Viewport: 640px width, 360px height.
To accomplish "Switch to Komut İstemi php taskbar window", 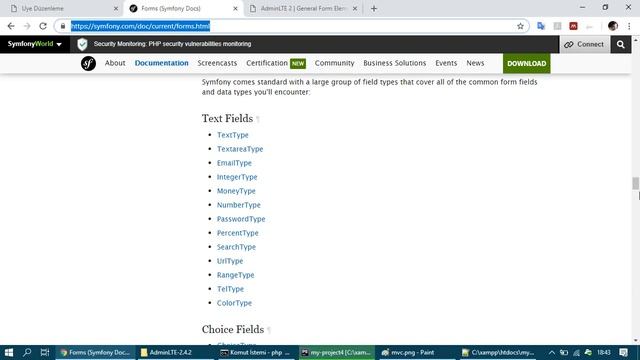I will coord(256,352).
